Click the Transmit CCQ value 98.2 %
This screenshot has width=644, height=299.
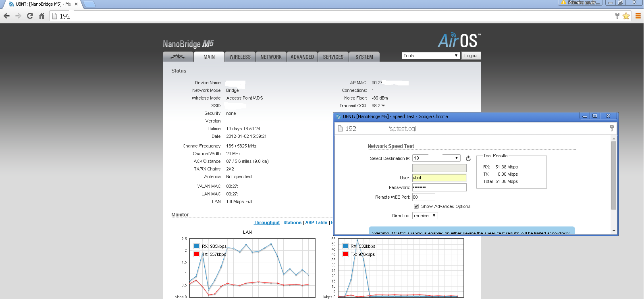[x=378, y=106]
